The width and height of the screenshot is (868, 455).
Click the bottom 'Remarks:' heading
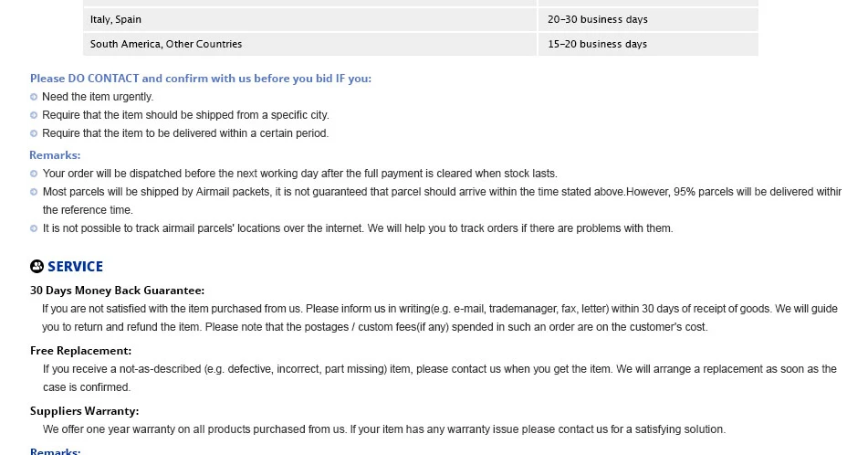pos(56,451)
